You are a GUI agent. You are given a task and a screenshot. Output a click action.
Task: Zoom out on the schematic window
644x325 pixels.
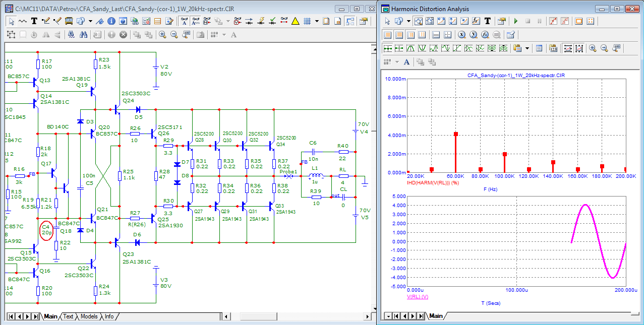coord(174,34)
